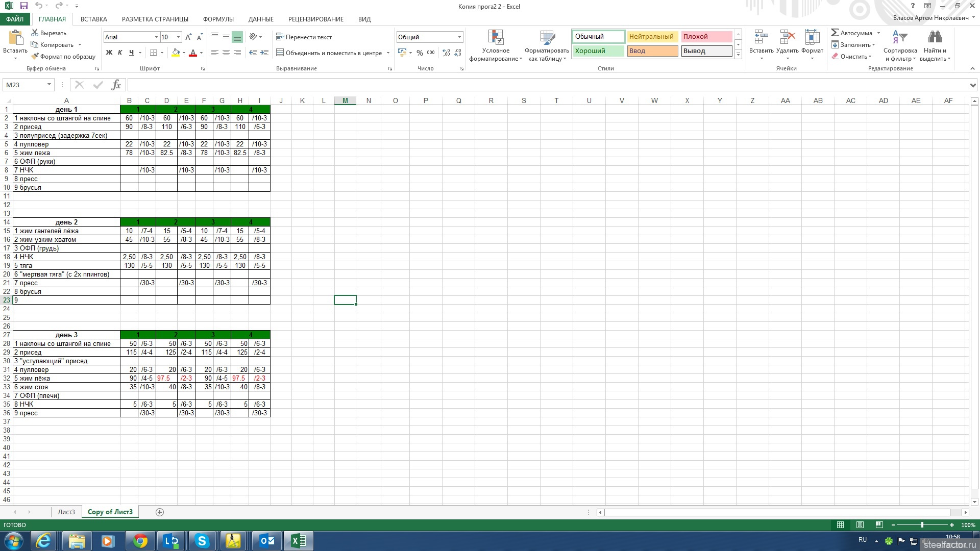The width and height of the screenshot is (980, 551).
Task: Click the Автосумма button
Action: click(851, 33)
